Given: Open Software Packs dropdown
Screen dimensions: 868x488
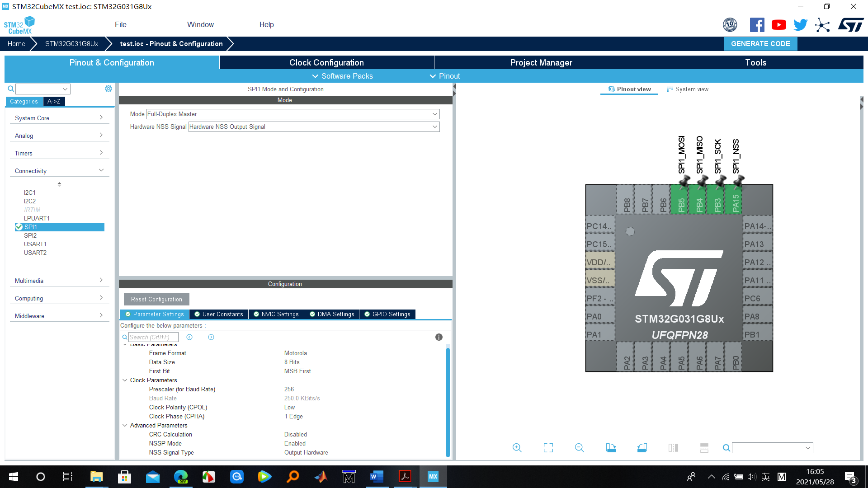Looking at the screenshot, I should pos(342,76).
